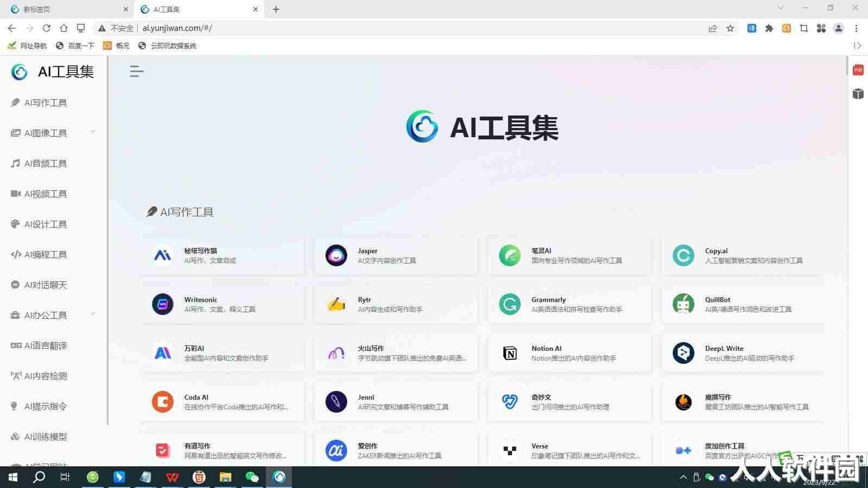Screen dimensions: 868x488
Task: Open WPS from the taskbar
Action: click(173, 477)
